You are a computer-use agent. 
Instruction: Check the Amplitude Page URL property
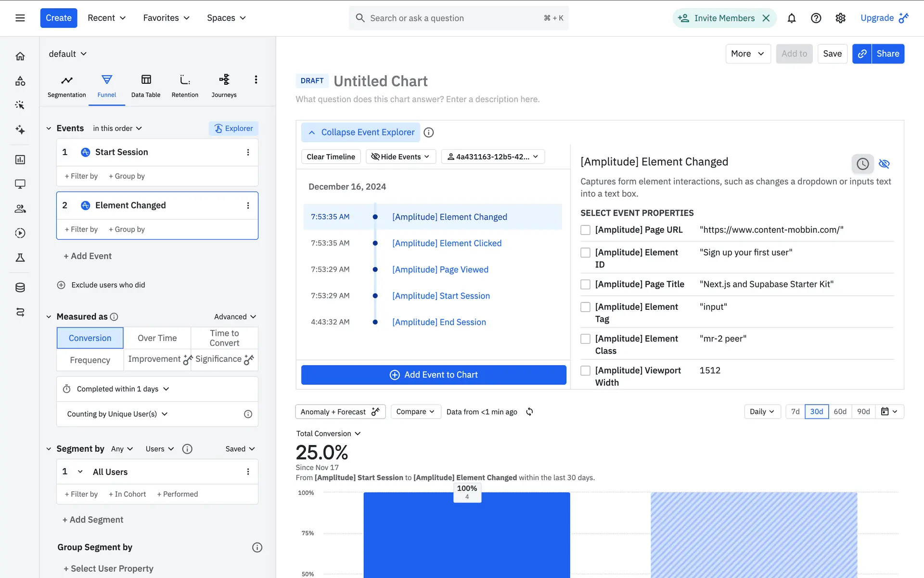(585, 230)
